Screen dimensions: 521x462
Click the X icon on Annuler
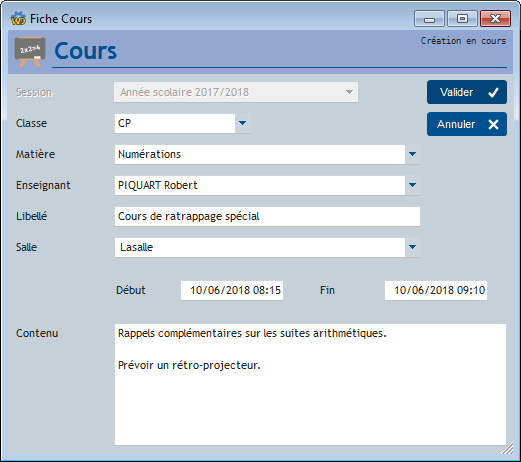tap(493, 124)
